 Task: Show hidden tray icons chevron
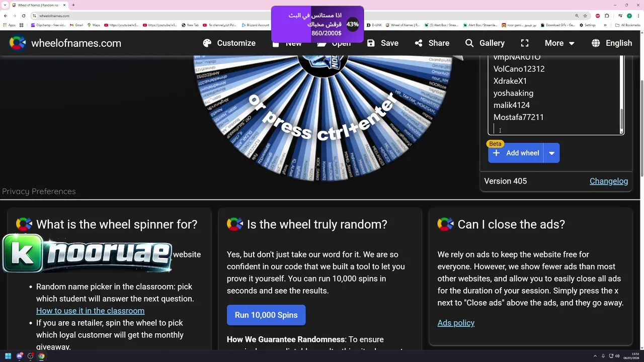tap(595, 356)
